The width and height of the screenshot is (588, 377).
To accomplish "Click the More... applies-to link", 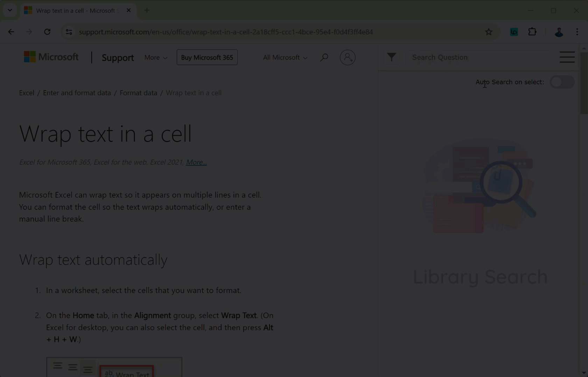I will click(196, 162).
